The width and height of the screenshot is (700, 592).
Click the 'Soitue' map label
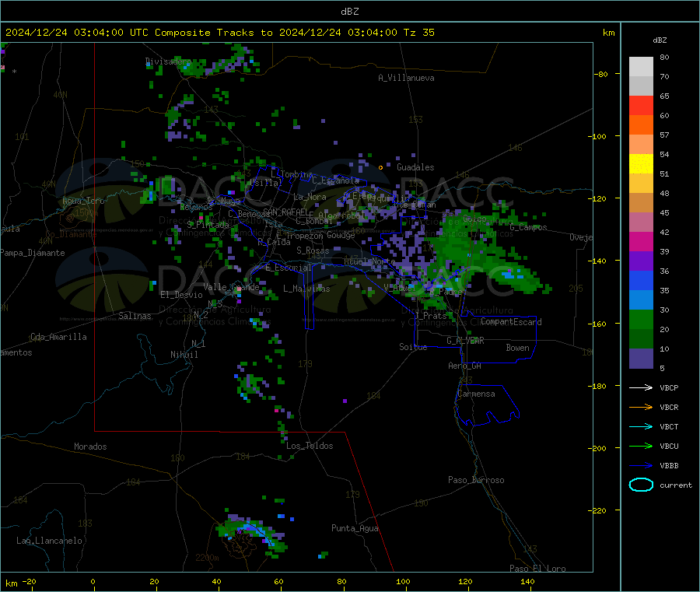(x=413, y=347)
